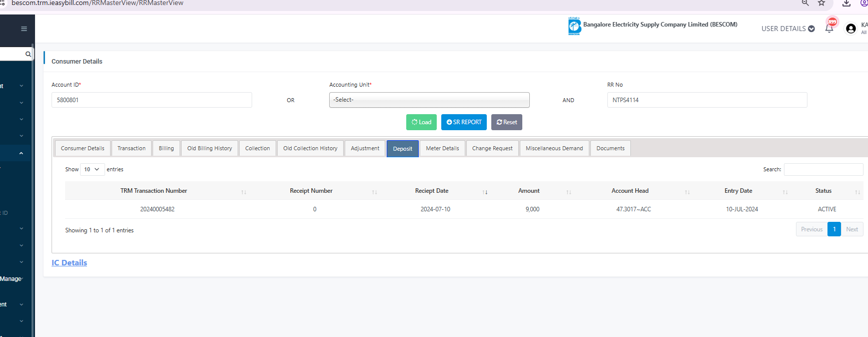This screenshot has width=868, height=337.
Task: Open the Accounting Unit dropdown
Action: (x=429, y=100)
